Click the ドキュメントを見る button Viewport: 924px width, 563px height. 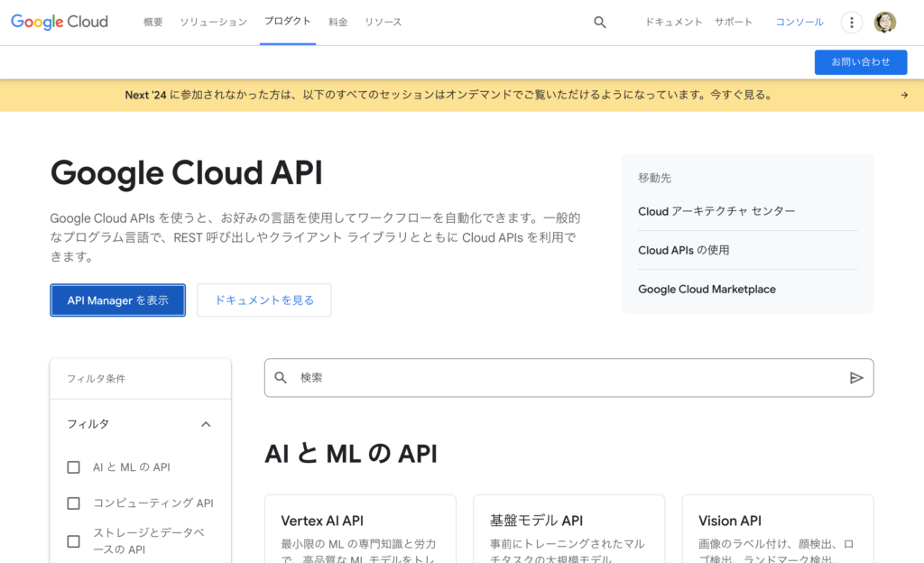click(264, 300)
